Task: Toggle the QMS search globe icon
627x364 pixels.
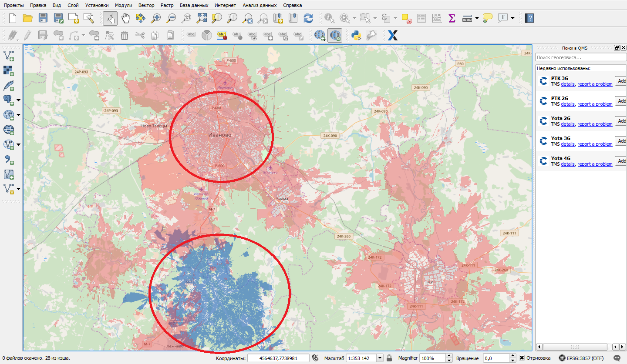Action: tap(335, 35)
